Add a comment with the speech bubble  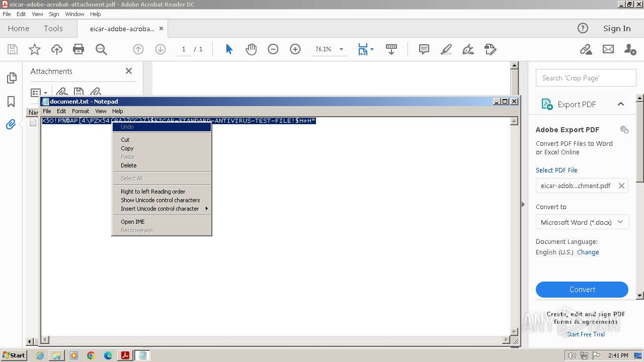pyautogui.click(x=424, y=49)
